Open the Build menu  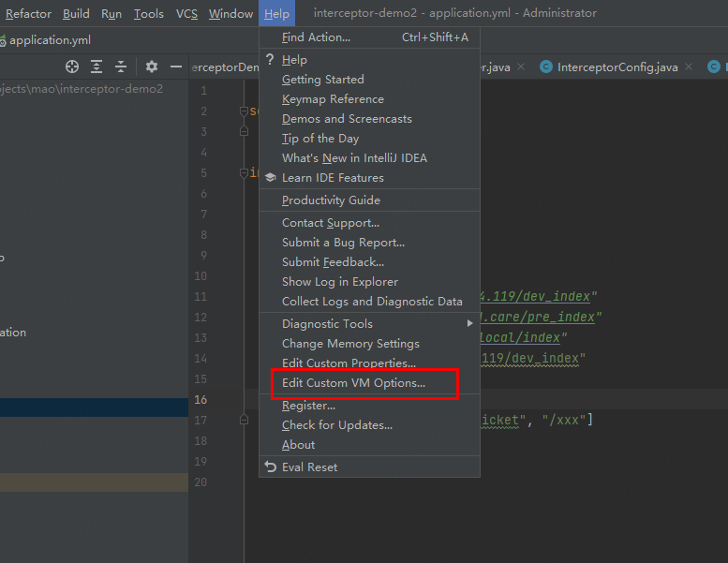(76, 14)
